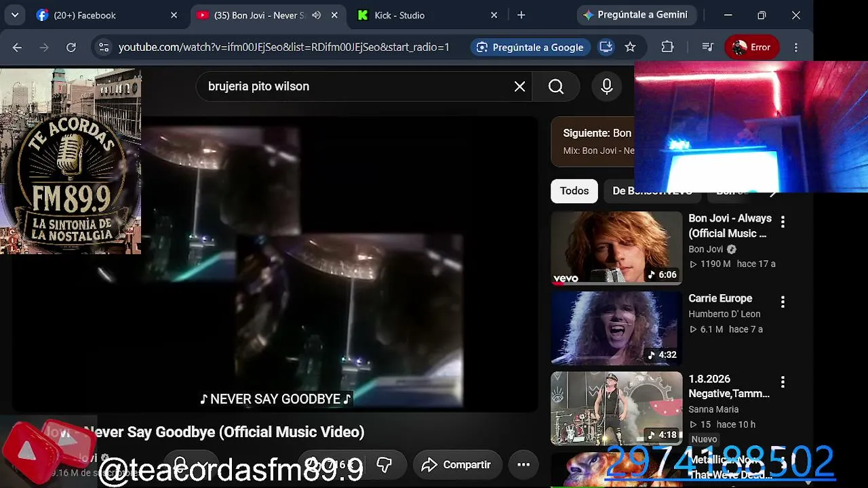The width and height of the screenshot is (868, 488).
Task: Open the Siguiente mix playlist panel
Action: tap(593, 141)
